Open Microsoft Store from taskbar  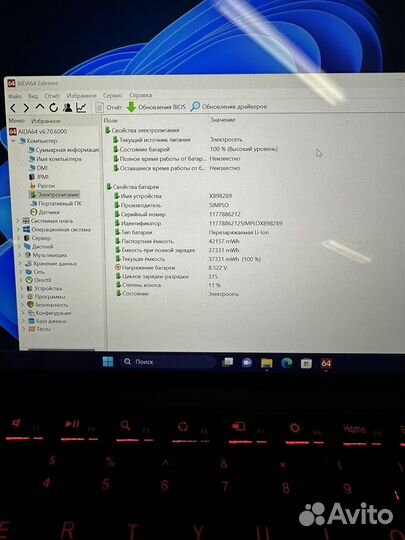[x=306, y=363]
